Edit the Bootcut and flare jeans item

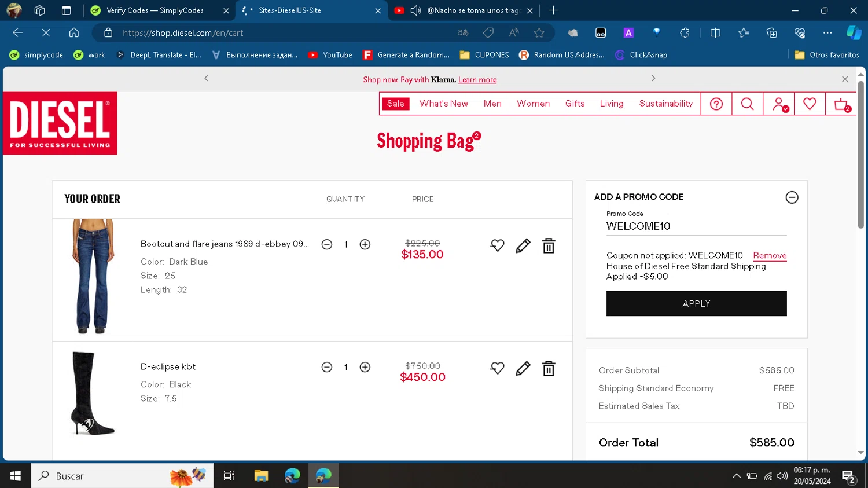coord(523,246)
